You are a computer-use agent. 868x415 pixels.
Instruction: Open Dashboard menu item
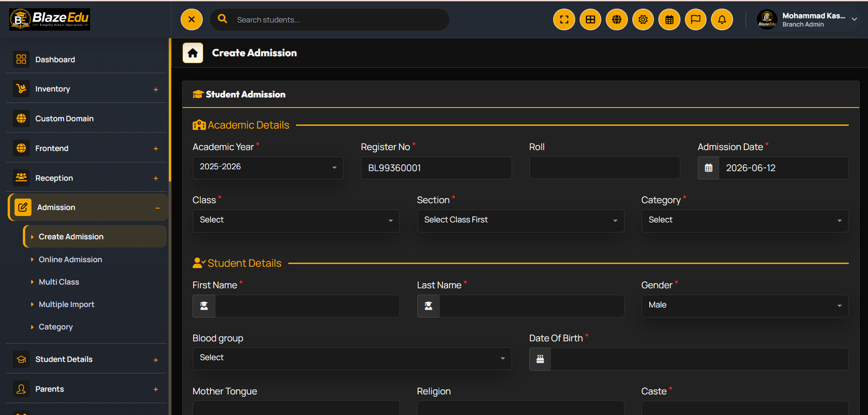(x=87, y=59)
